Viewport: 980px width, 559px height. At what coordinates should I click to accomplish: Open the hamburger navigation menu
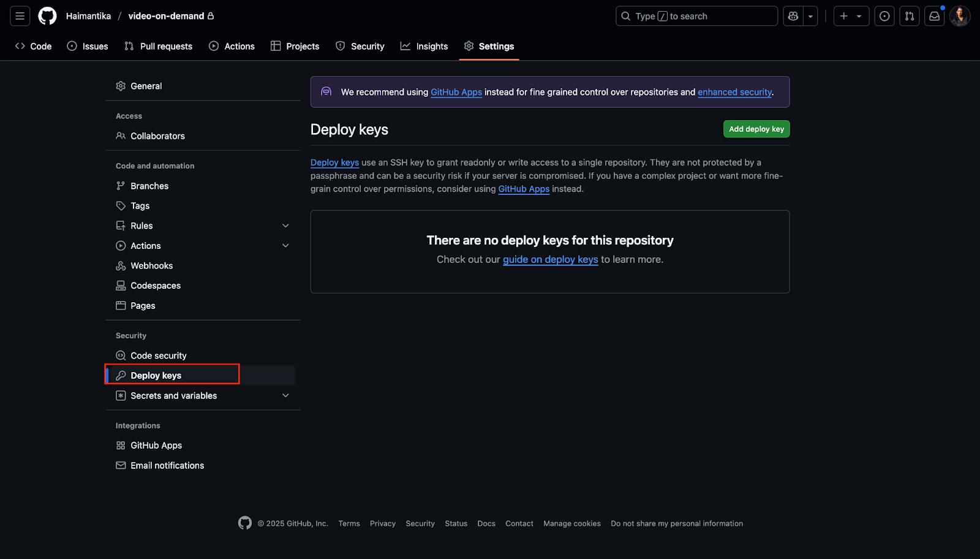20,16
